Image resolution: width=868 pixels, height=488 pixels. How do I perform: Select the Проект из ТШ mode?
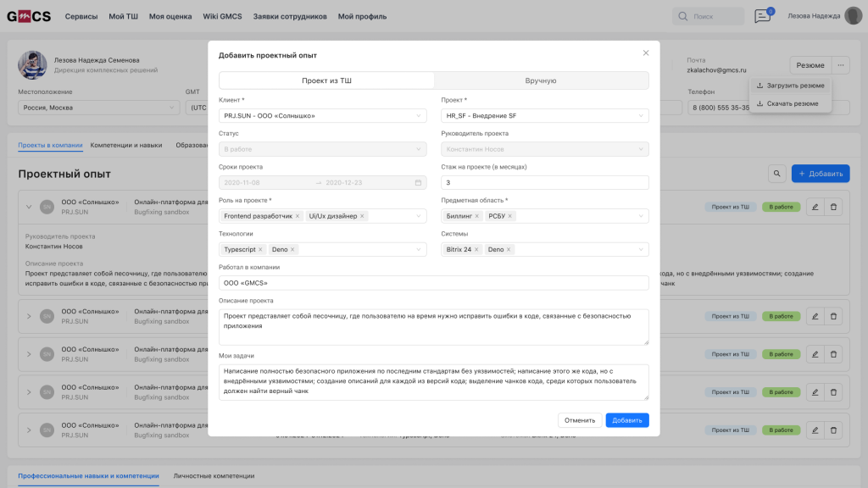coord(326,80)
